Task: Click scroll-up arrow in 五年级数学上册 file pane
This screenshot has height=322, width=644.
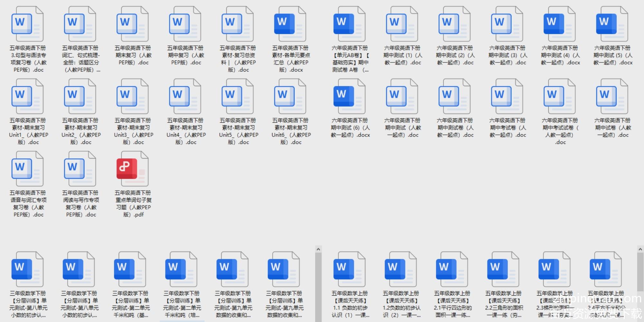Action: (640, 249)
